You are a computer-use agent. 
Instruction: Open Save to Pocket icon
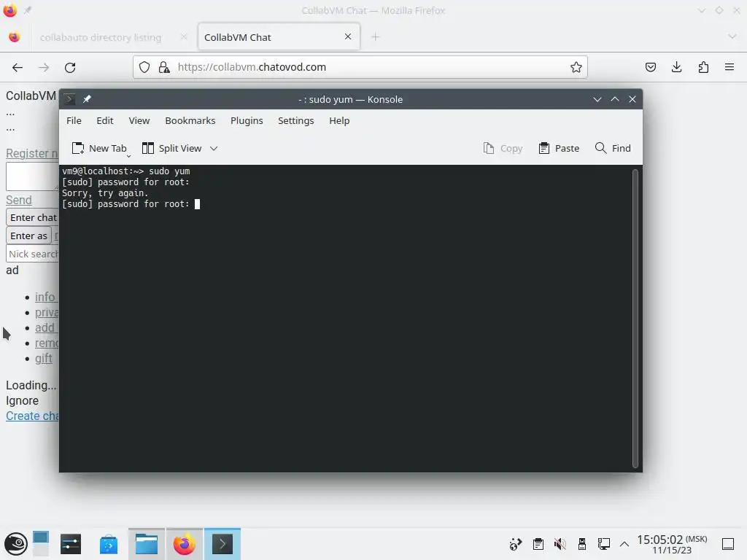coord(651,67)
